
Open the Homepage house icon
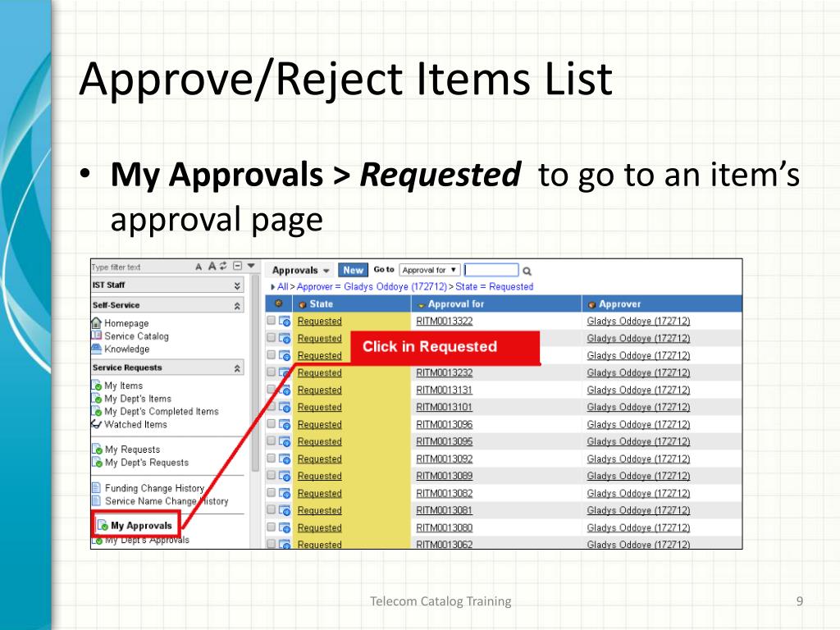click(97, 323)
